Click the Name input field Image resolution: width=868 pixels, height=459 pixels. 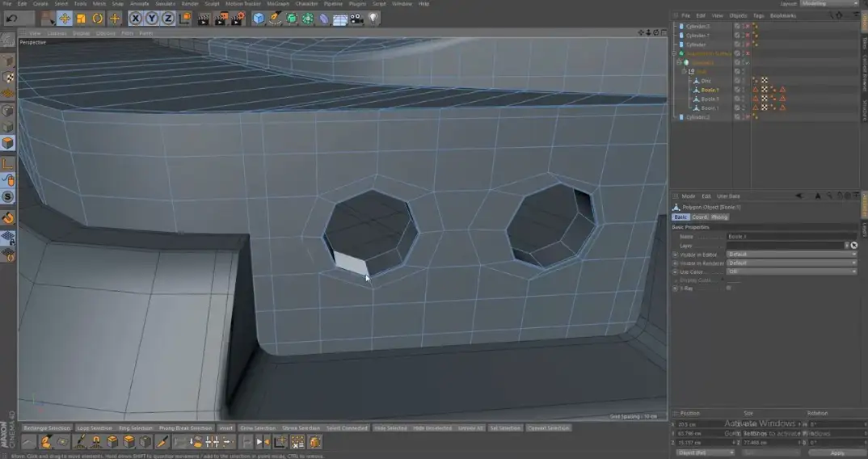(791, 237)
